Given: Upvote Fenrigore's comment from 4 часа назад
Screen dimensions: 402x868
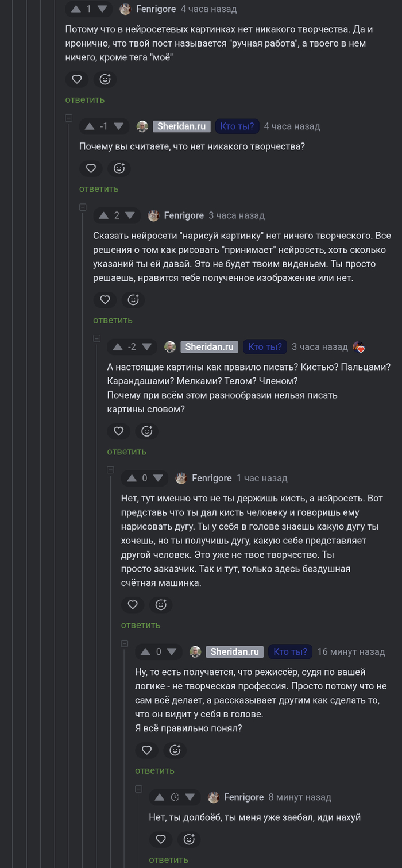Looking at the screenshot, I should point(75,9).
